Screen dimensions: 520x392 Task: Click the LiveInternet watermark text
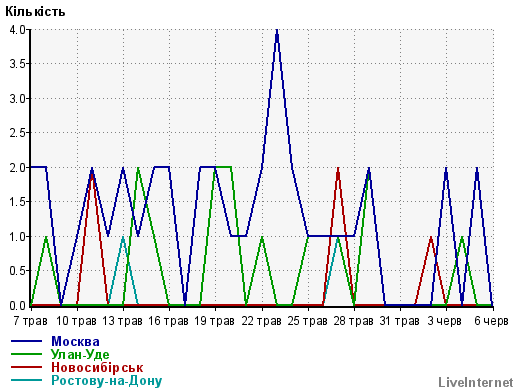tap(476, 382)
